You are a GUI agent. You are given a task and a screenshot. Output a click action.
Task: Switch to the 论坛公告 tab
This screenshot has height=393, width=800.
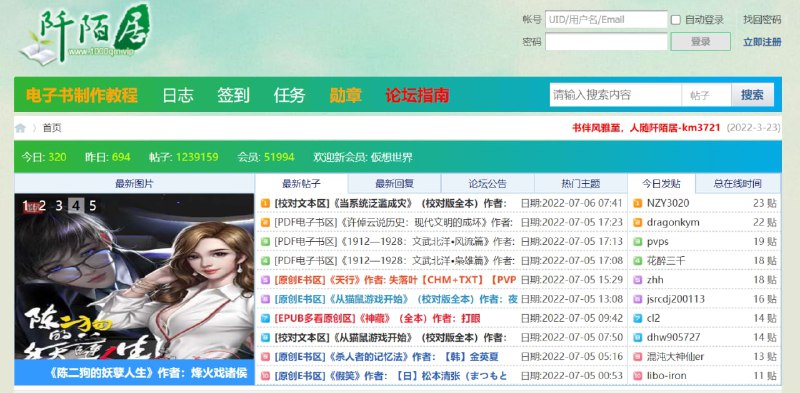(x=488, y=184)
